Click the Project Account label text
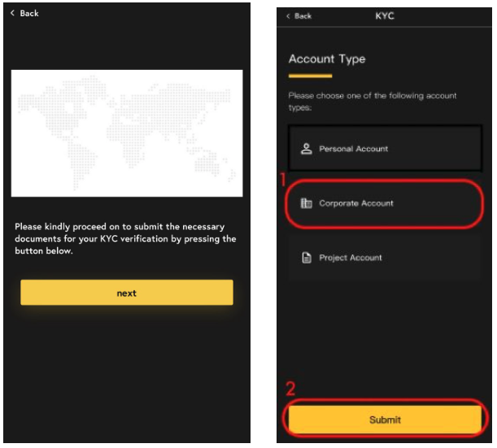This screenshot has height=448, width=497. coord(351,258)
